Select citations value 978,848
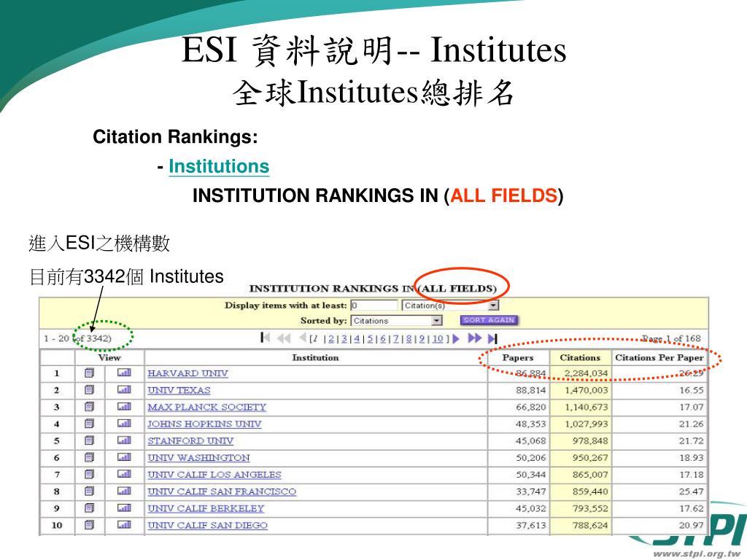747x560 pixels. click(x=590, y=441)
